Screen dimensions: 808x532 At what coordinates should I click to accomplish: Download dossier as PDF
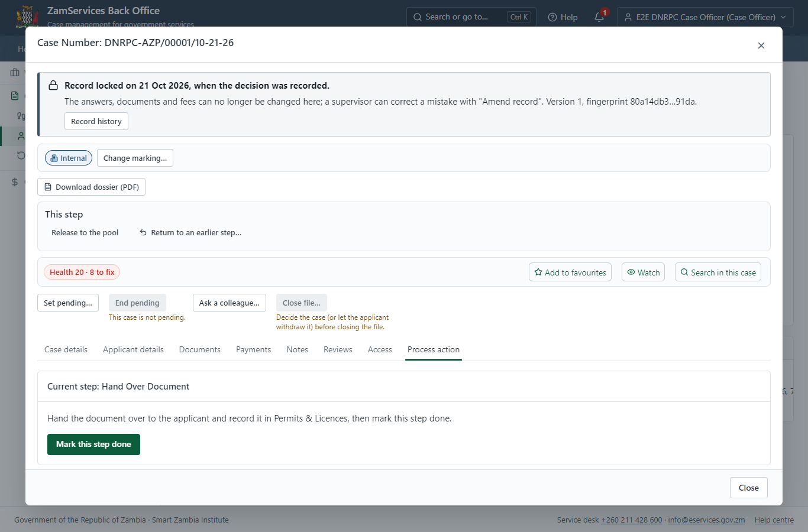click(91, 187)
